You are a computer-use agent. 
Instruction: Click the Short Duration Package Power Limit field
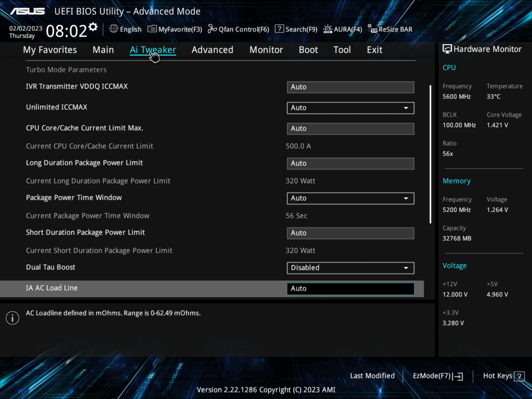click(x=351, y=233)
